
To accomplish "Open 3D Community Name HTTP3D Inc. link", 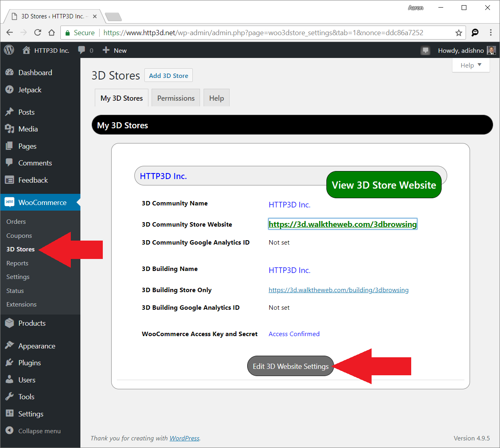I will tap(290, 205).
